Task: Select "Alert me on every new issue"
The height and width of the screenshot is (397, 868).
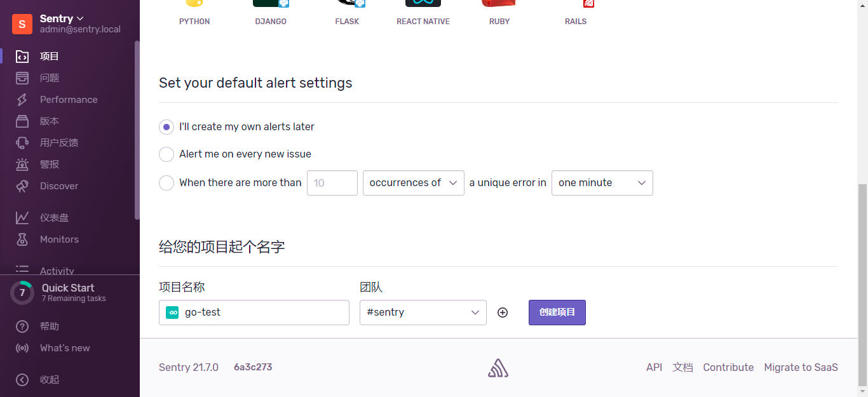Action: [166, 154]
